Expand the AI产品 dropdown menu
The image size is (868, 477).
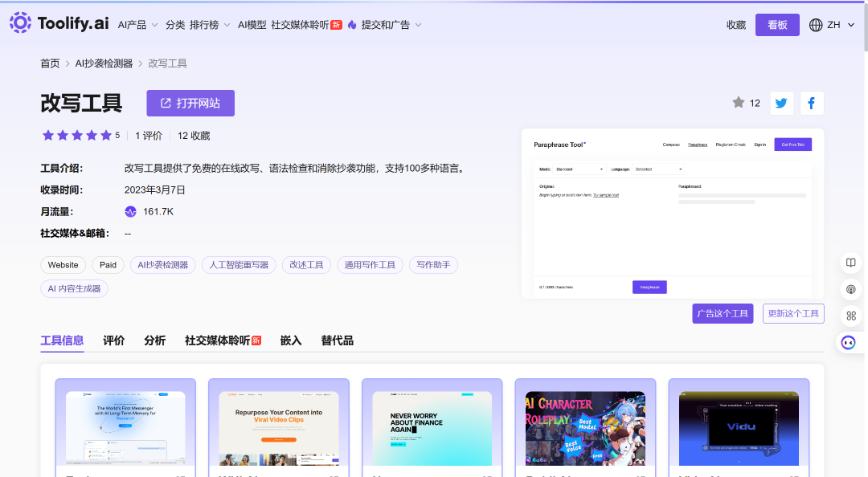[138, 25]
